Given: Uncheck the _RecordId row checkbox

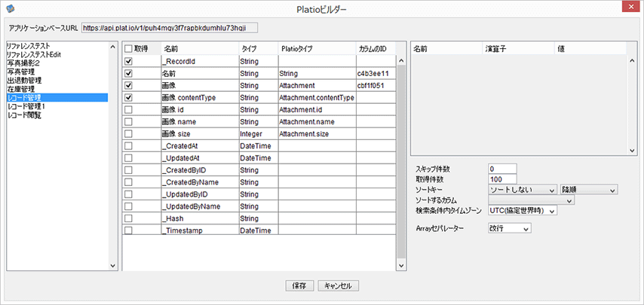Looking at the screenshot, I should tap(128, 61).
